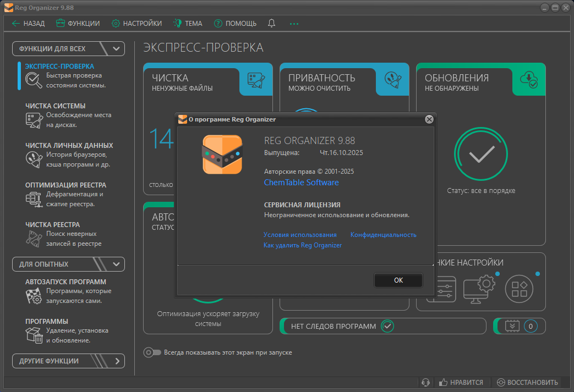574x392 pixels.
Task: Close the About Reg Organizer dialog
Action: [x=429, y=119]
